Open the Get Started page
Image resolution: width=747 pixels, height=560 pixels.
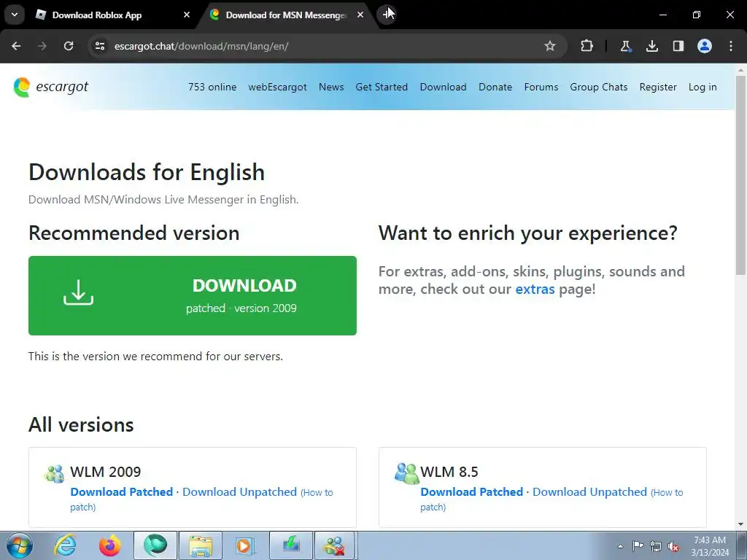pyautogui.click(x=382, y=87)
